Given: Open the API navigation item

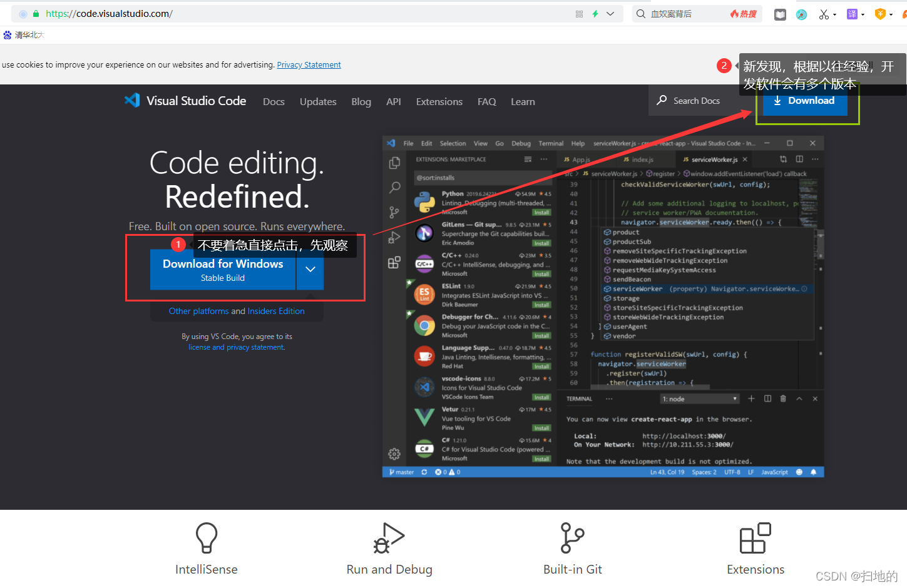Looking at the screenshot, I should (394, 101).
